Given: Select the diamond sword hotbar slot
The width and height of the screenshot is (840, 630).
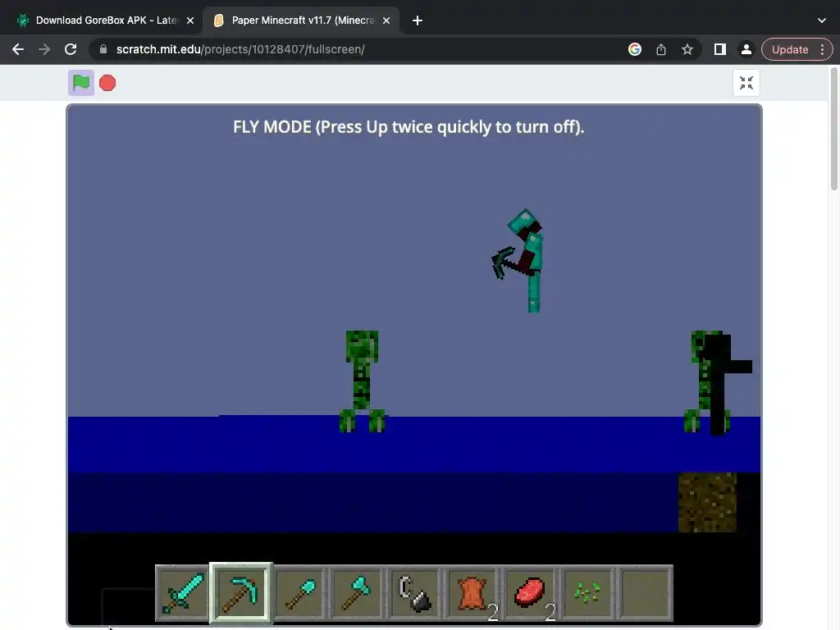Looking at the screenshot, I should [183, 593].
